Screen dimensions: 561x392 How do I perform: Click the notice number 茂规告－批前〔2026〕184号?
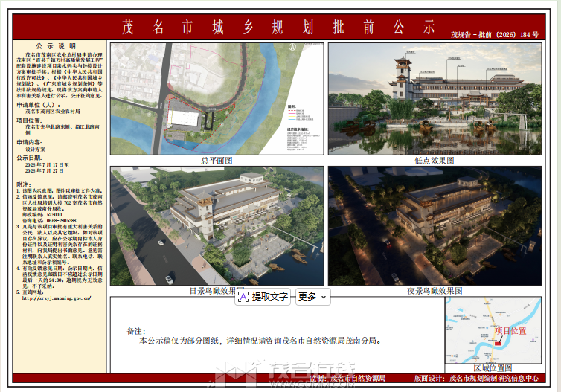495,35
